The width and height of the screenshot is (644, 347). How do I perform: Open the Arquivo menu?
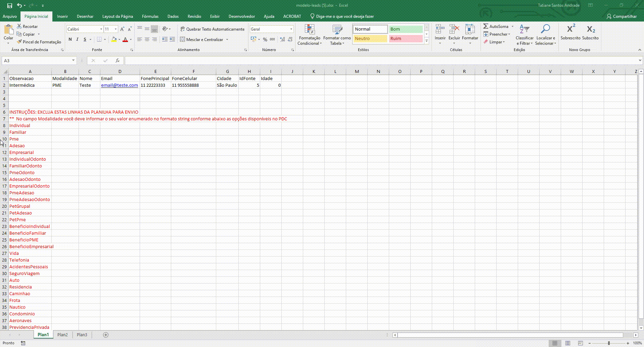click(x=9, y=16)
